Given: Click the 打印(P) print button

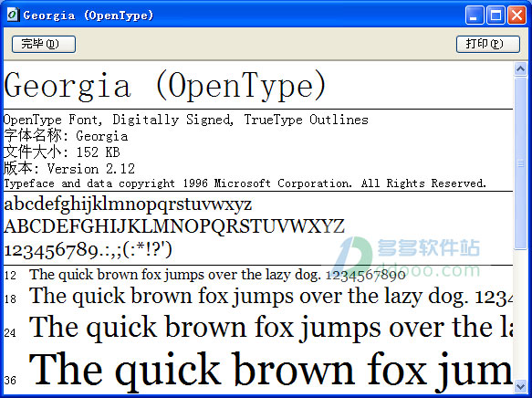Looking at the screenshot, I should (x=488, y=44).
